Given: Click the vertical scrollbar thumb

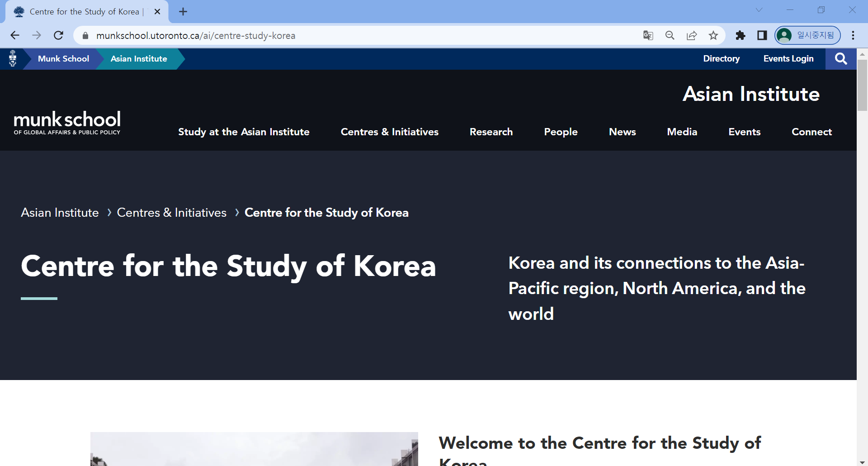Looking at the screenshot, I should click(x=862, y=85).
